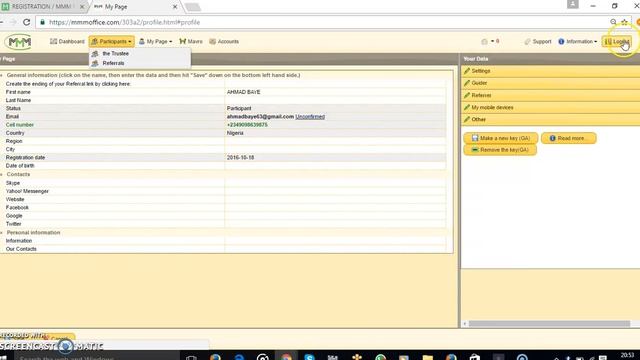The height and width of the screenshot is (360, 640).
Task: Collapse the Personal information section
Action: tap(33, 233)
